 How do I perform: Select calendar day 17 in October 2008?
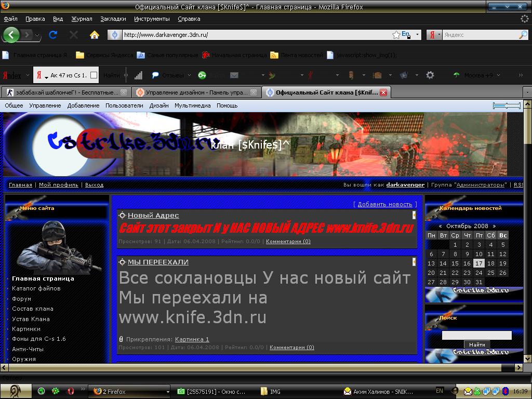tap(478, 263)
